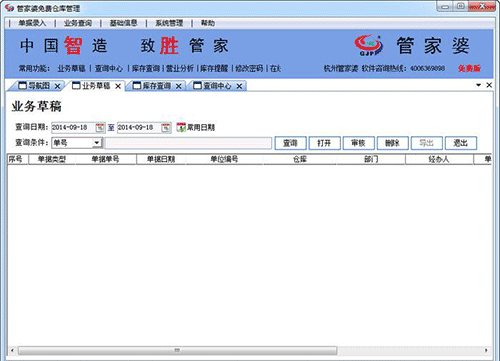
Task: Open the end date calendar picker
Action: pyautogui.click(x=166, y=128)
